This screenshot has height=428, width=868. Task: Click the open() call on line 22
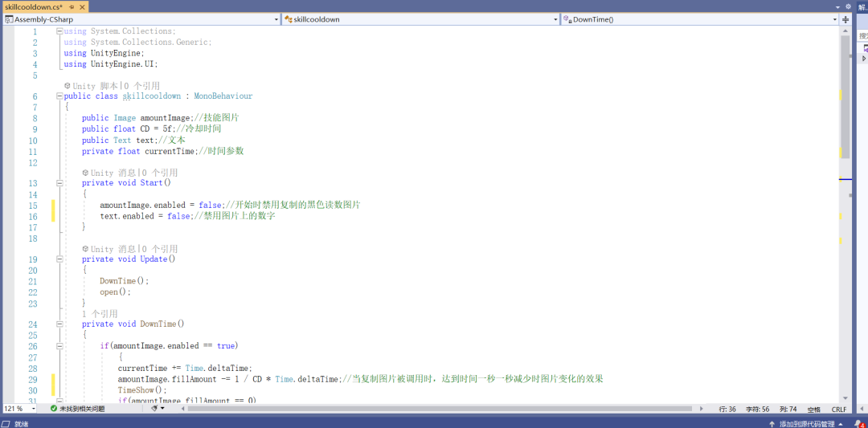115,292
